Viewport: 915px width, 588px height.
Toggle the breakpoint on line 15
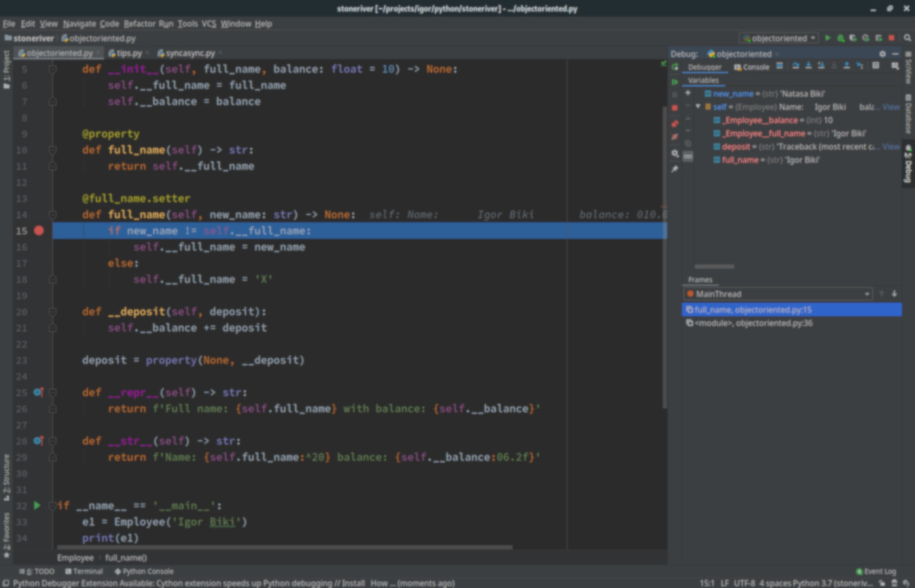[39, 230]
